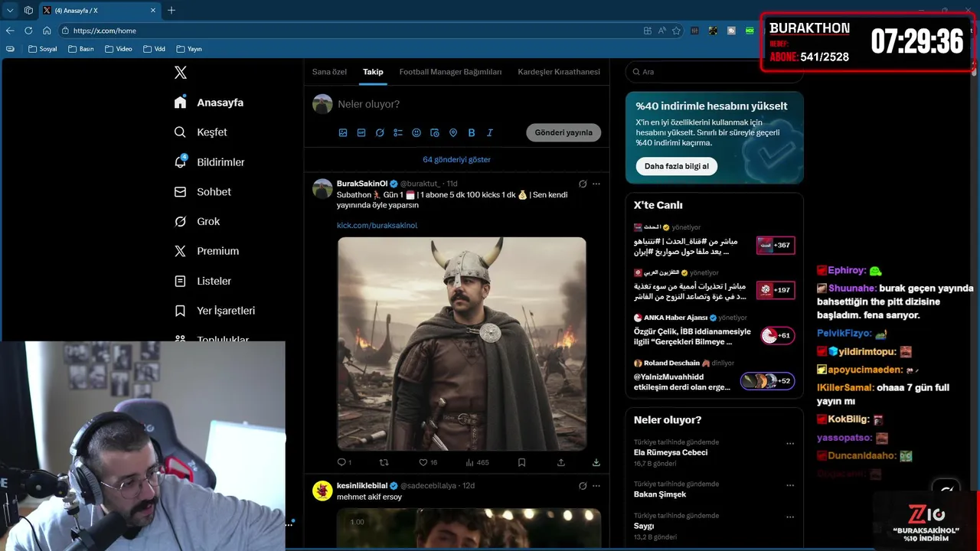The width and height of the screenshot is (980, 551).
Task: Click Grok icon on BurakSakinOl's post
Action: pos(583,184)
